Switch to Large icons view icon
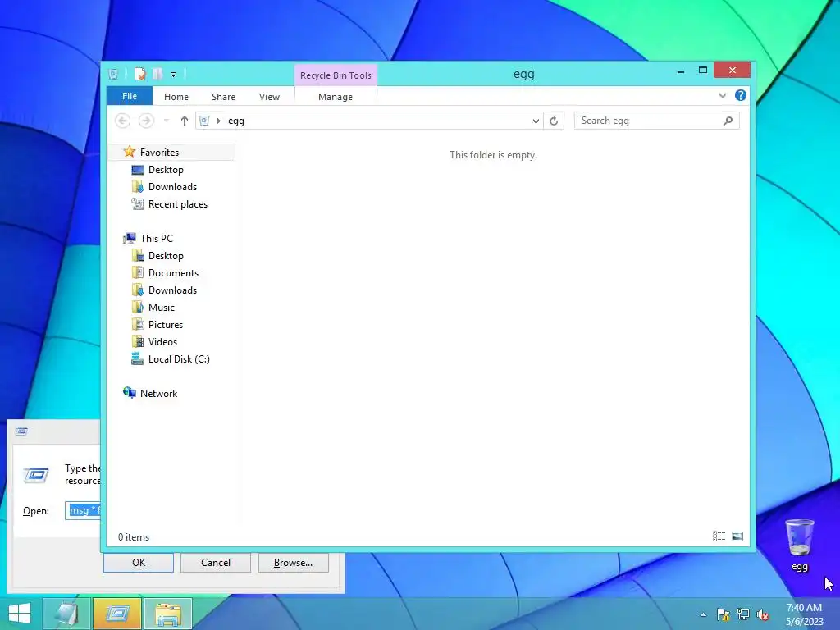 [737, 536]
